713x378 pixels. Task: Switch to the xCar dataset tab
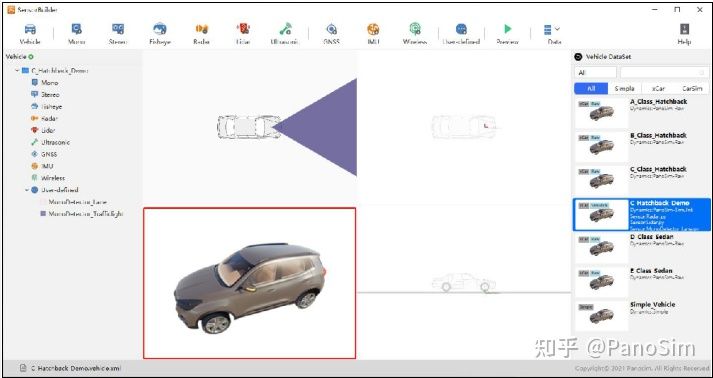658,89
